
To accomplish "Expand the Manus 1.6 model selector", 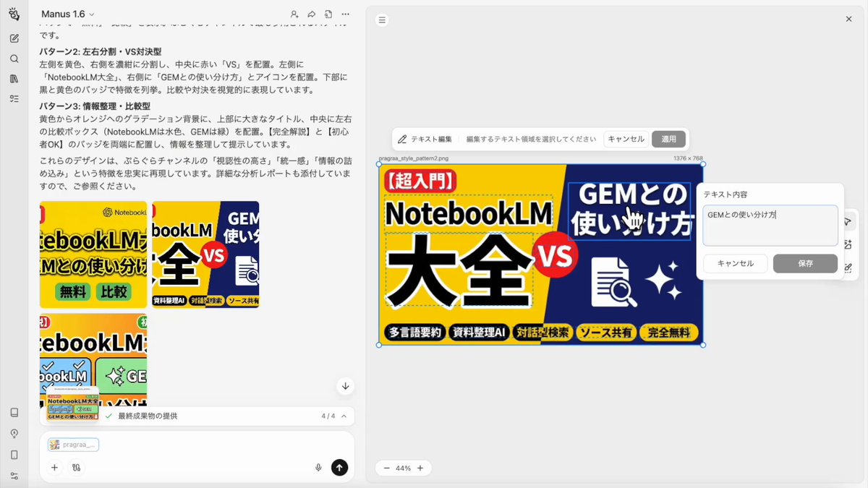I will coord(68,14).
